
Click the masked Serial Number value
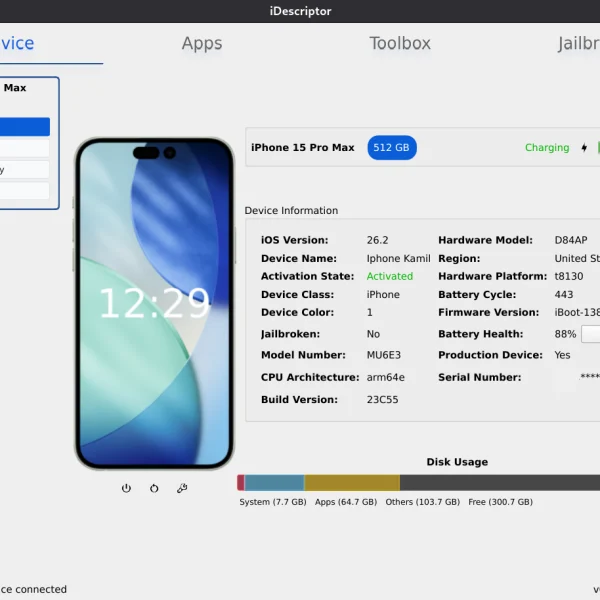[589, 378]
